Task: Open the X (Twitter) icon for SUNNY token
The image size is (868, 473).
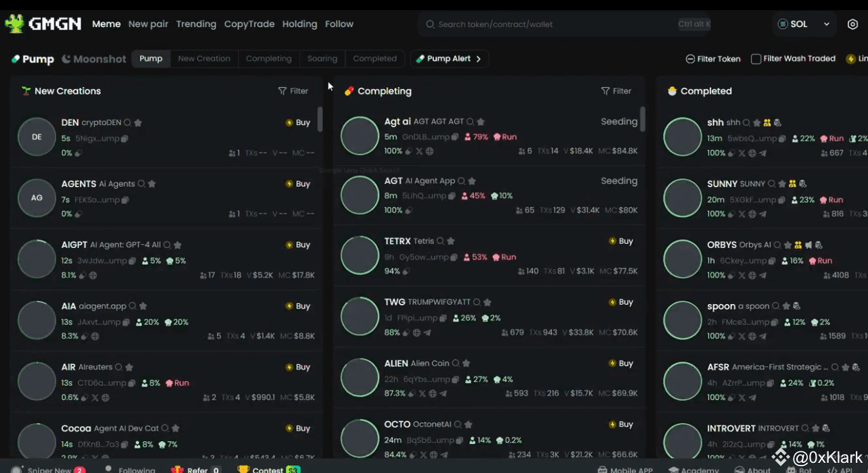Action: coord(742,214)
